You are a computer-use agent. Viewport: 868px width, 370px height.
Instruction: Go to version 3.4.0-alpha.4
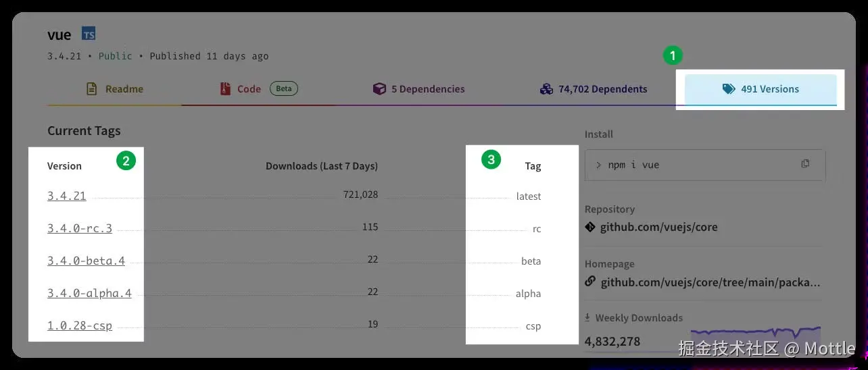coord(89,293)
